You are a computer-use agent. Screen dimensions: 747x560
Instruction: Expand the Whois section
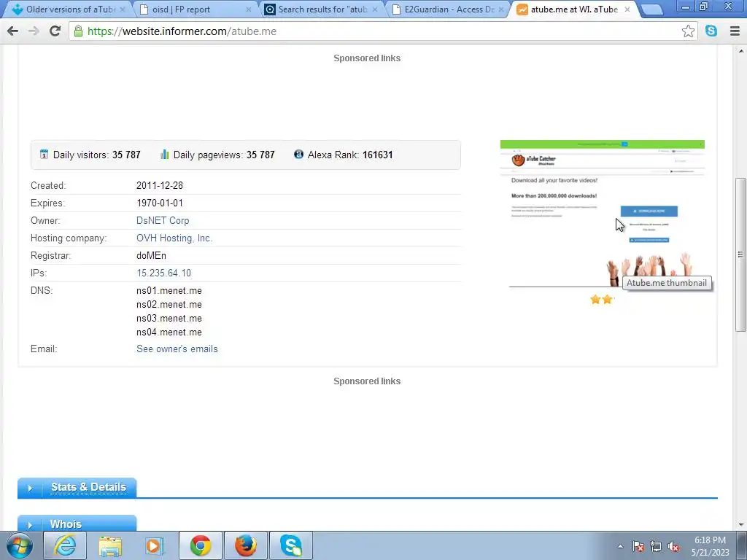coord(77,524)
